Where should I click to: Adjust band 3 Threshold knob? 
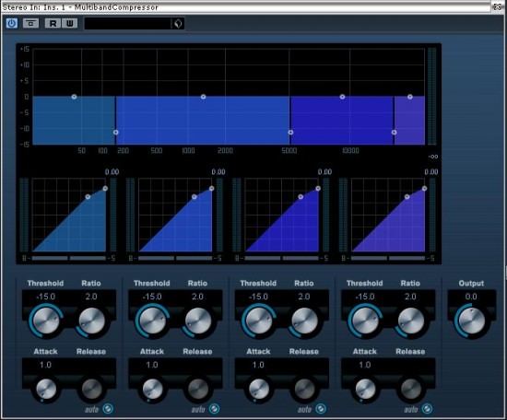pyautogui.click(x=259, y=321)
